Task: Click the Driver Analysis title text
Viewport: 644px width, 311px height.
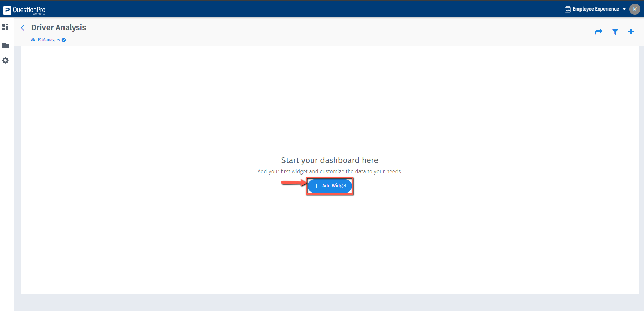Action: 58,28
